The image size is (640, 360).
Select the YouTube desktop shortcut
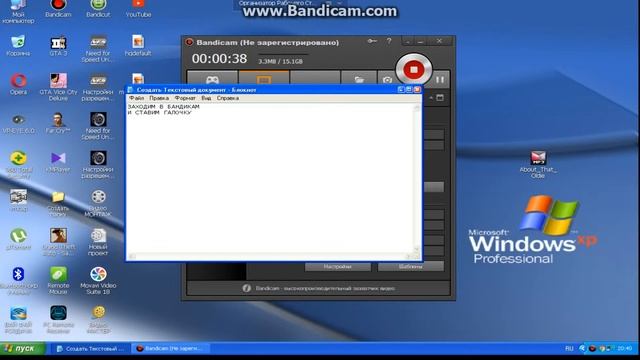coord(138,9)
